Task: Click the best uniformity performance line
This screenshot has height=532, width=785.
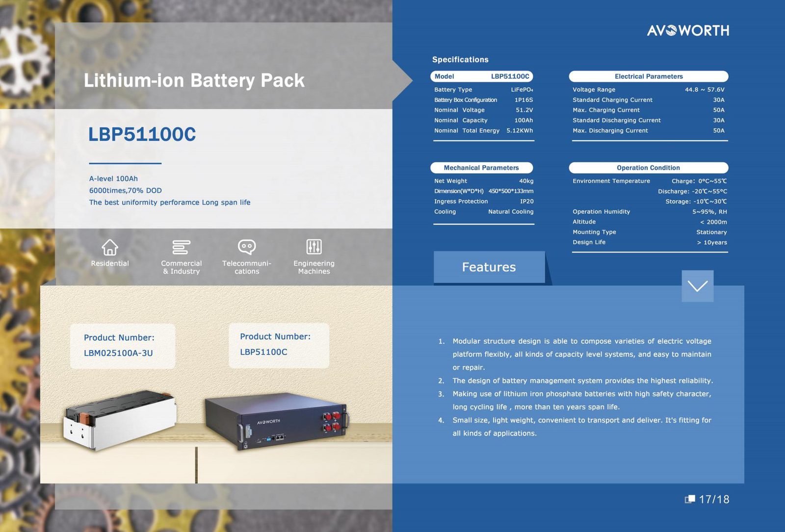Action: click(170, 203)
